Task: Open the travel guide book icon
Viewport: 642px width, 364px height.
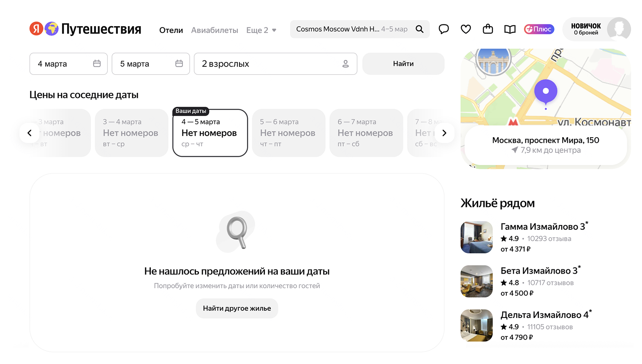Action: (509, 29)
